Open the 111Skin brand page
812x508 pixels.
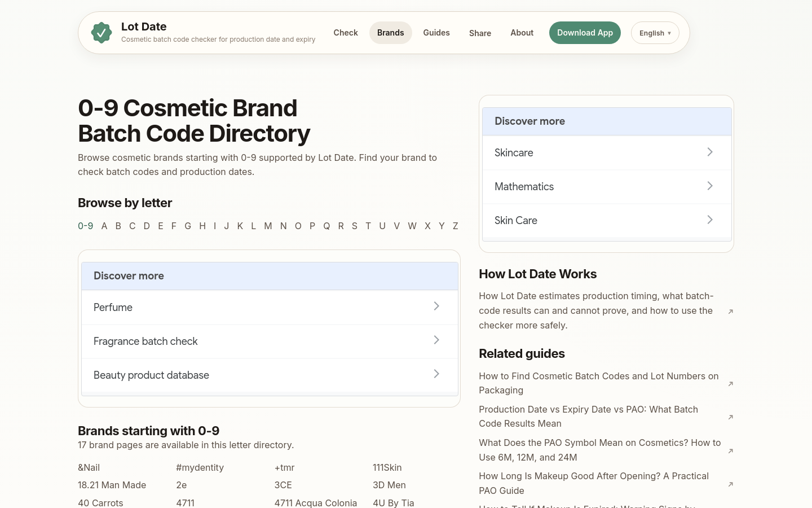click(x=387, y=467)
